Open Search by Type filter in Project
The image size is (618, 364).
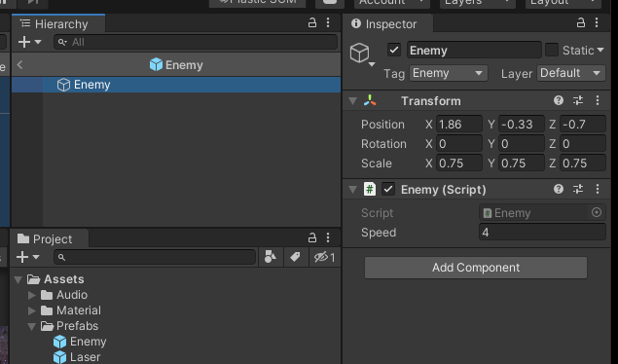[271, 257]
